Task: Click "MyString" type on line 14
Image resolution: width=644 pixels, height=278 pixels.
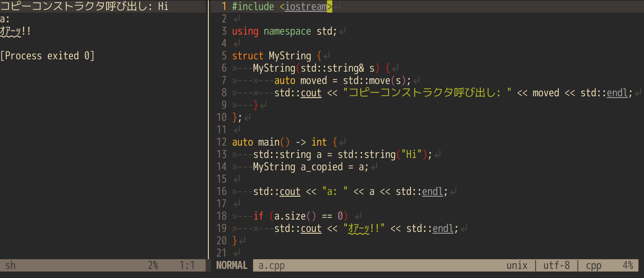Action: coord(274,167)
